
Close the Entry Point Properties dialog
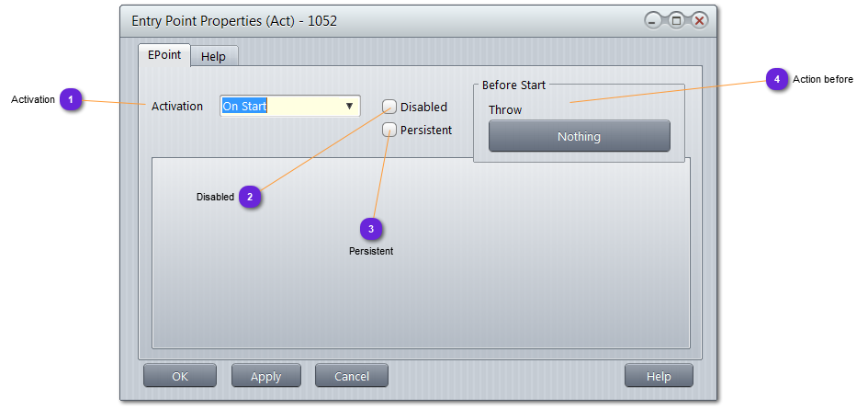(x=700, y=20)
